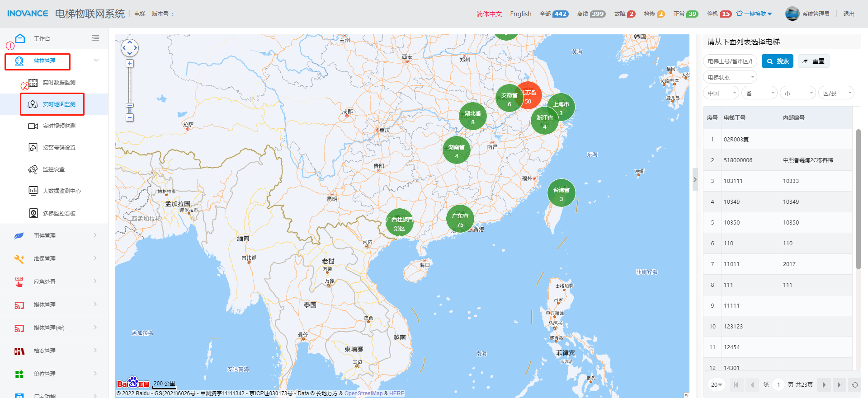Click the 维保管理 wrench icon
Viewport: 868px width, 398px height.
(x=19, y=258)
